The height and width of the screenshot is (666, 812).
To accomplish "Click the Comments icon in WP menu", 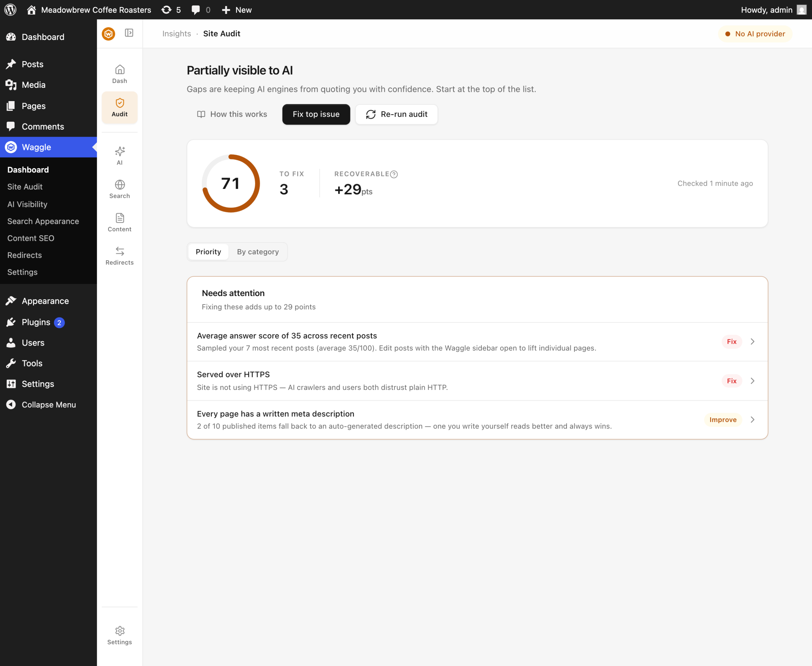I will click(11, 126).
